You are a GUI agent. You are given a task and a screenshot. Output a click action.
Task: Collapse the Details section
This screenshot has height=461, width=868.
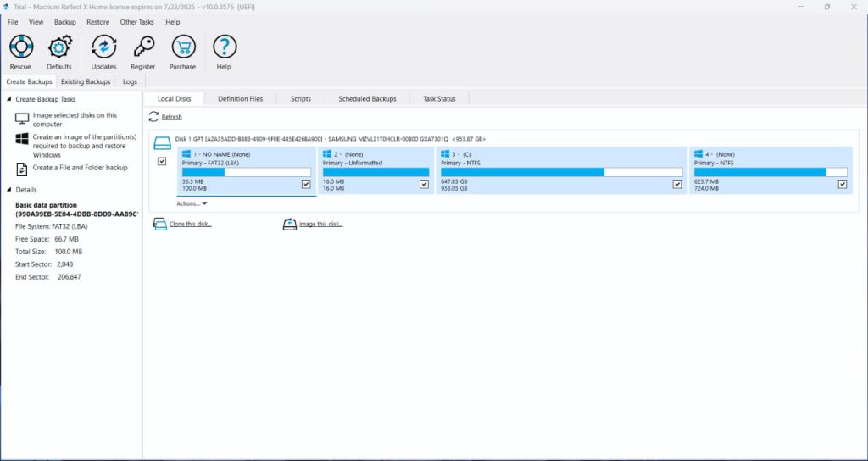(8, 190)
